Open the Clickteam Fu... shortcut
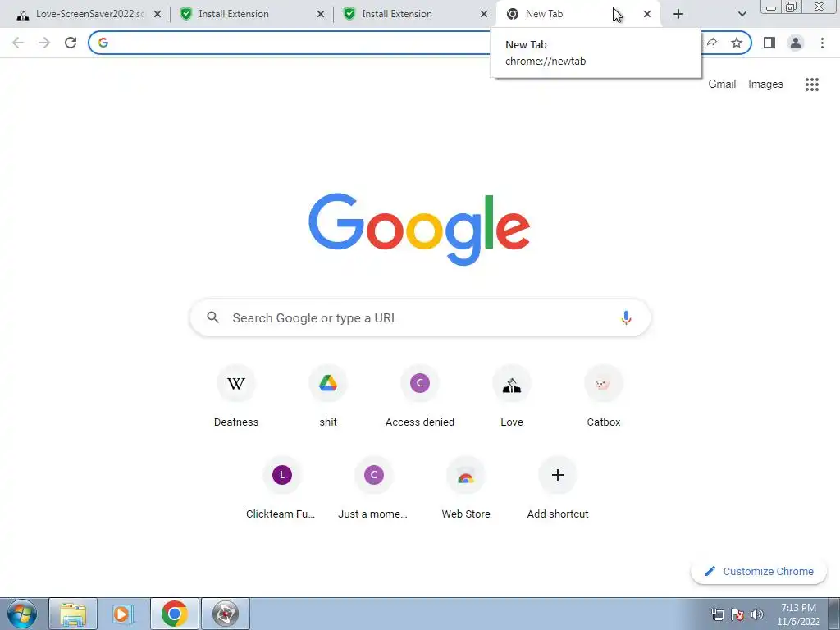Image resolution: width=840 pixels, height=630 pixels. coord(282,488)
